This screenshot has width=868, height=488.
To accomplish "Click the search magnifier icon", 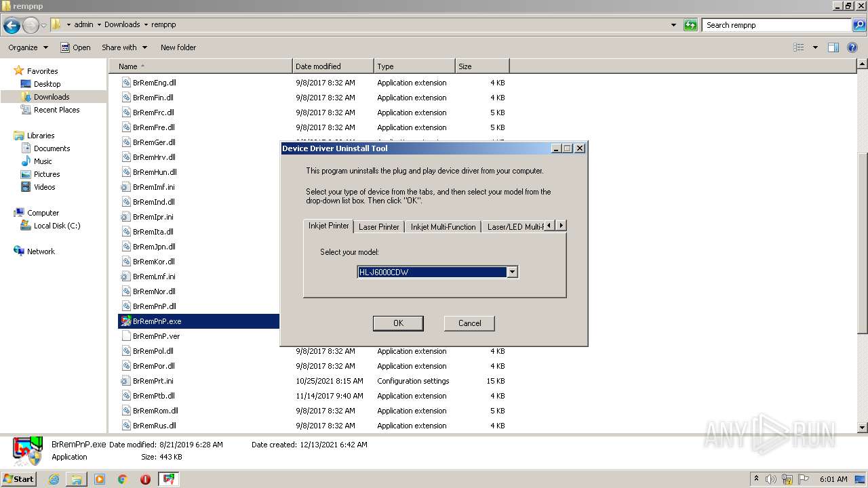I will coord(859,25).
